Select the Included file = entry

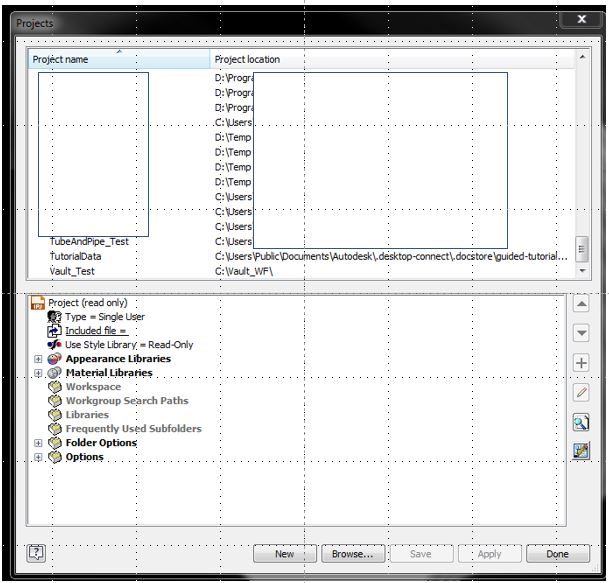pyautogui.click(x=96, y=331)
